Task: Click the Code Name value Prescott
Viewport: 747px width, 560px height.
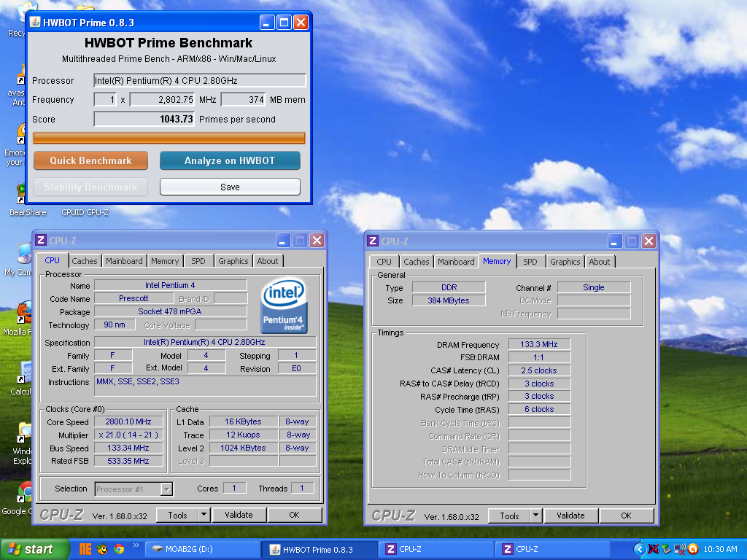Action: pyautogui.click(x=134, y=298)
